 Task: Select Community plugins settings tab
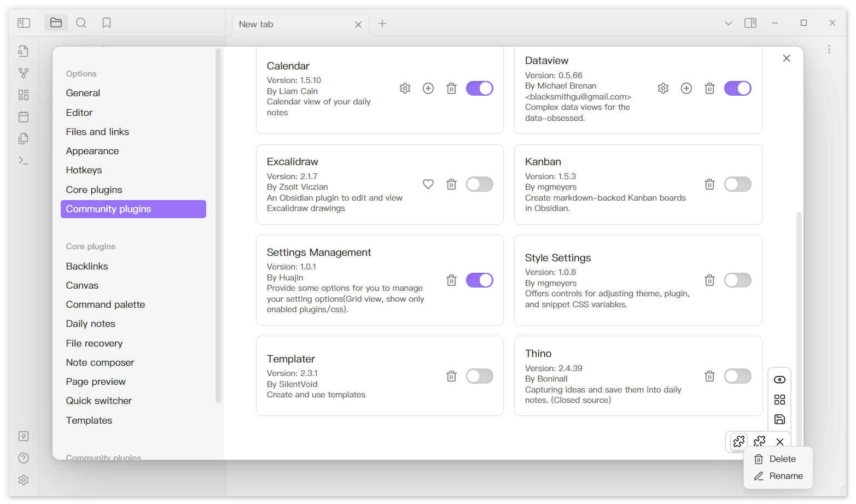tap(133, 209)
